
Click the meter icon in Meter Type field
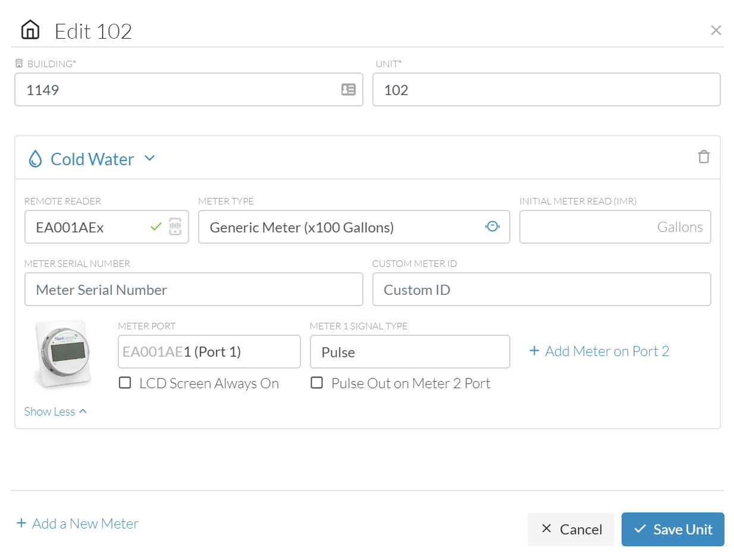tap(492, 226)
